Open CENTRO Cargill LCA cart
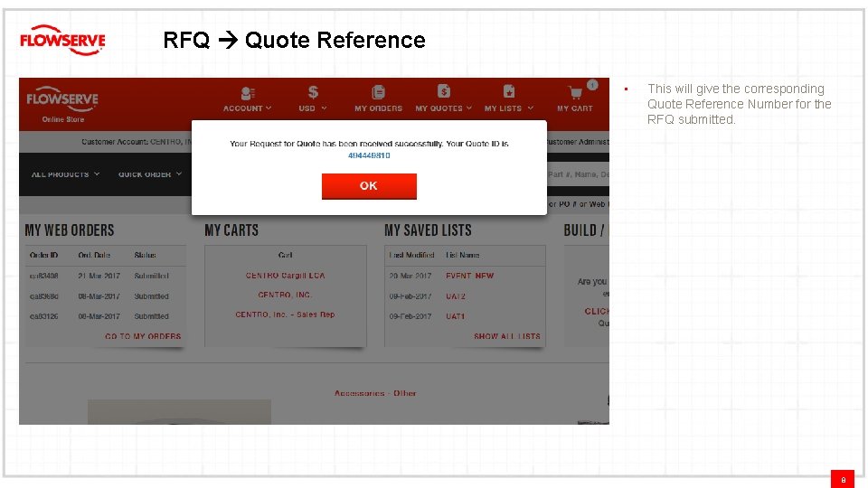Viewport: 868px width, 488px height. click(285, 276)
